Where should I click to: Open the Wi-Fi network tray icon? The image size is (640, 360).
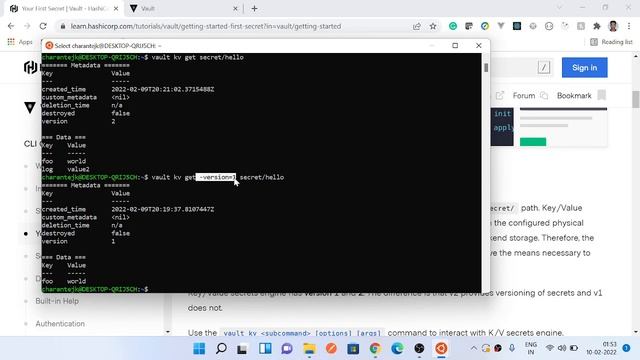[550, 348]
